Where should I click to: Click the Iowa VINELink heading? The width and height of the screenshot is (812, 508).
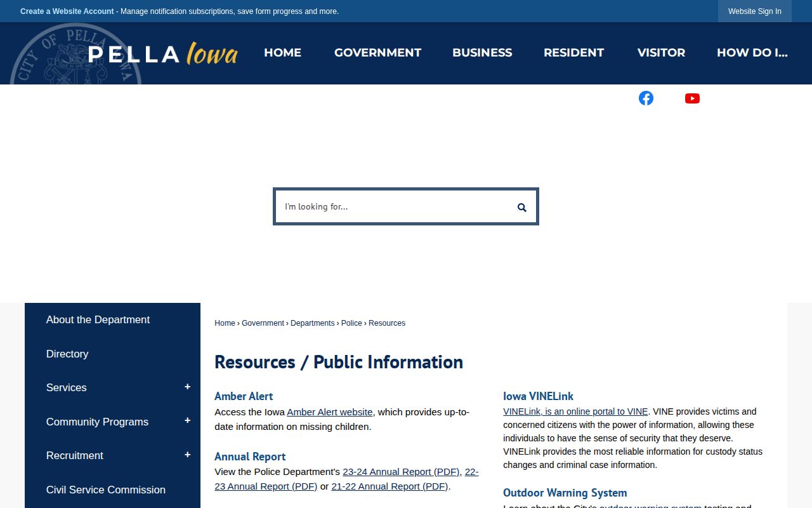538,396
